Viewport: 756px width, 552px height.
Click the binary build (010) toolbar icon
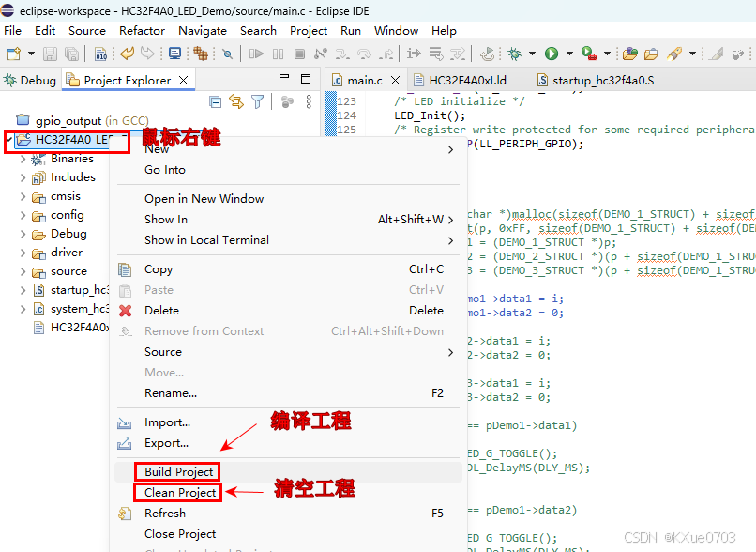[x=100, y=54]
